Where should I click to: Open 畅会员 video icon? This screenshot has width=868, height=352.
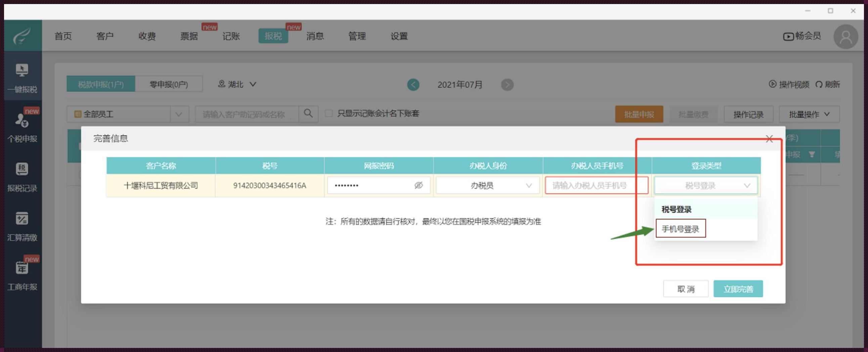pos(788,36)
